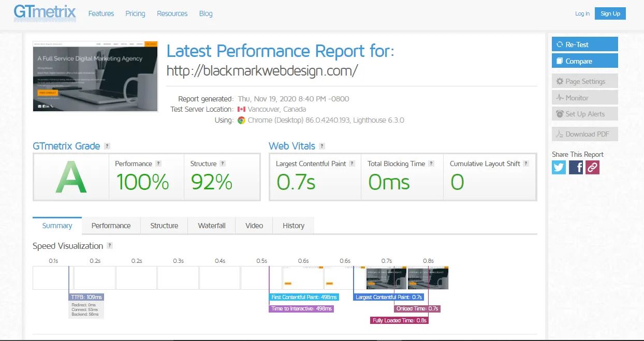Click the report generated date text
The height and width of the screenshot is (341, 644).
pyautogui.click(x=293, y=99)
